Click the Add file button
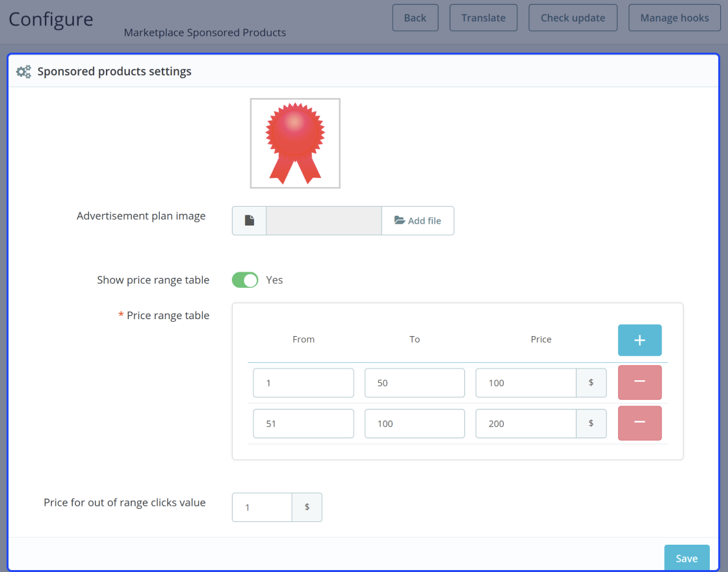 [x=418, y=220]
